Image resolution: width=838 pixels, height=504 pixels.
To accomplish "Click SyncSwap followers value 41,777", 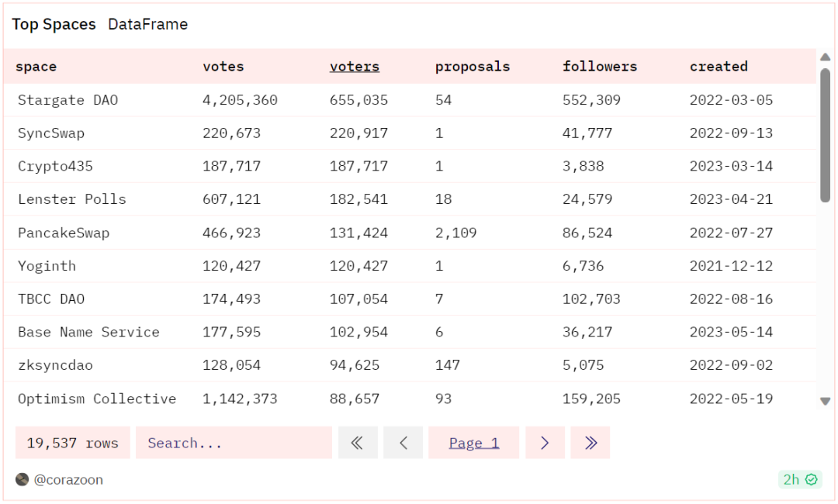I will (587, 133).
